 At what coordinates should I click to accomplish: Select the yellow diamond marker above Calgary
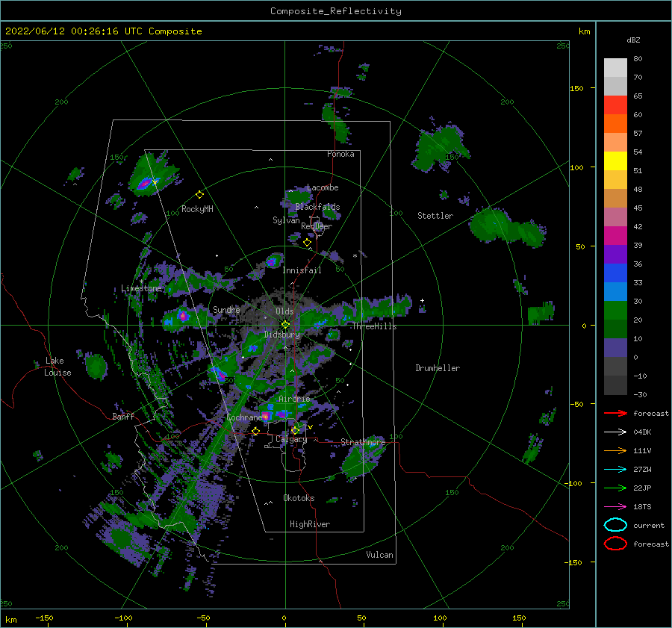(x=295, y=430)
